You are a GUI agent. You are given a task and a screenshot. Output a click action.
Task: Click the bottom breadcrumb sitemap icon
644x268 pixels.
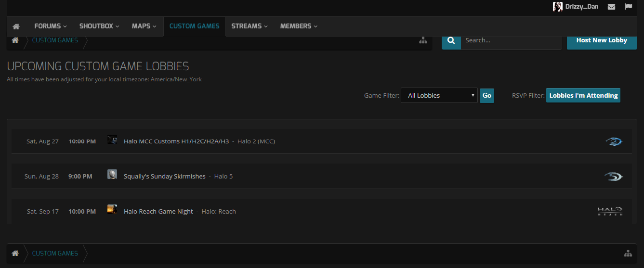pyautogui.click(x=628, y=253)
